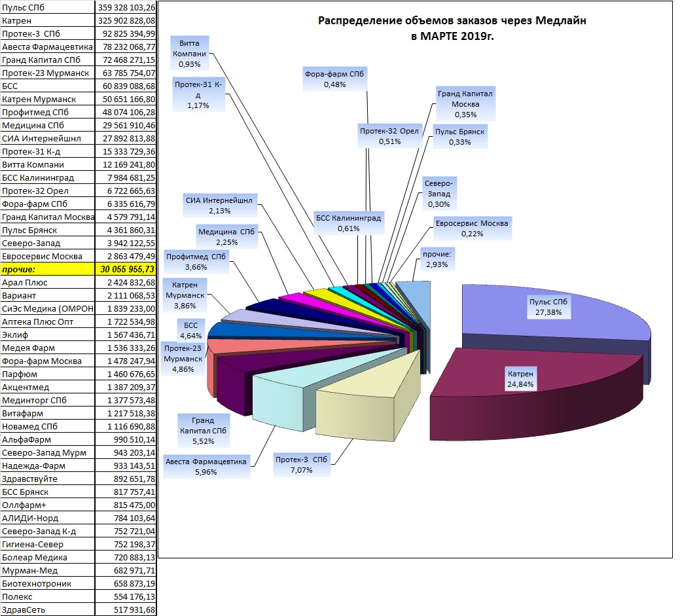Click the 30 055 955,73 highlighted cell

pos(126,269)
